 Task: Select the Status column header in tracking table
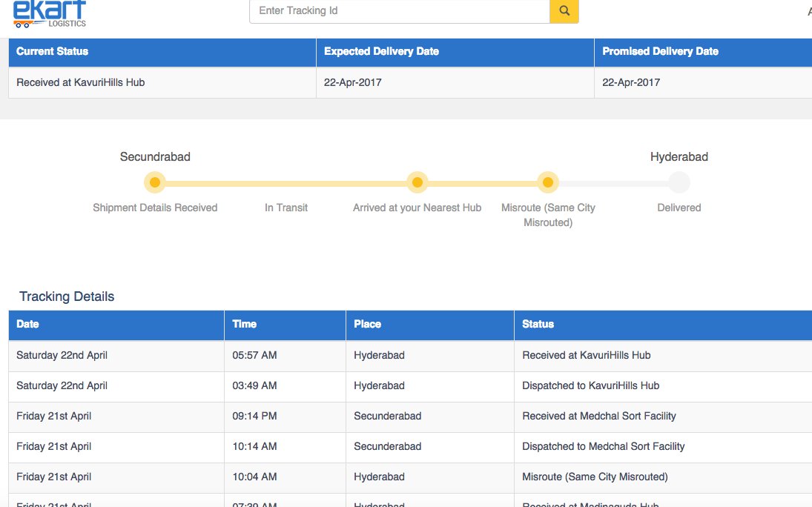[664, 325]
